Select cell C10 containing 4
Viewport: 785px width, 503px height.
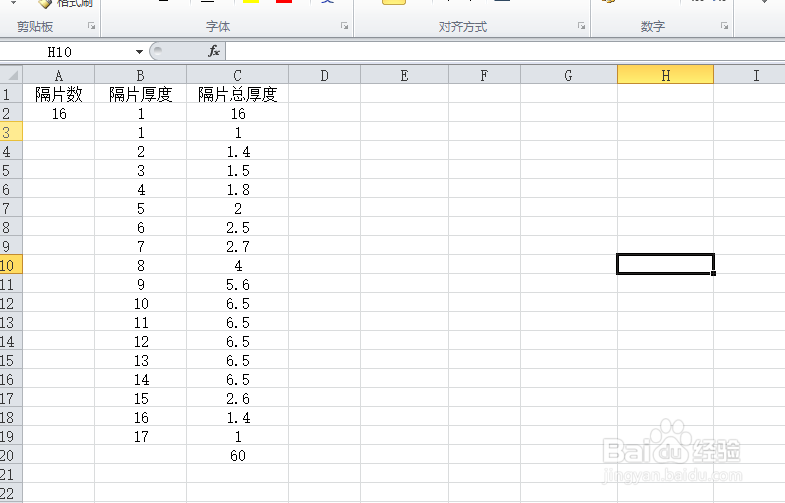pos(238,265)
